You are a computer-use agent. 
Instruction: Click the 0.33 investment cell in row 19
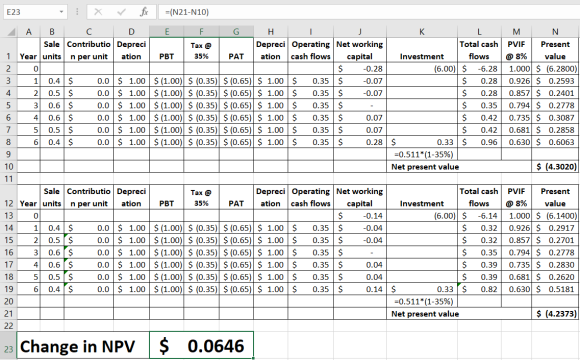tap(422, 289)
